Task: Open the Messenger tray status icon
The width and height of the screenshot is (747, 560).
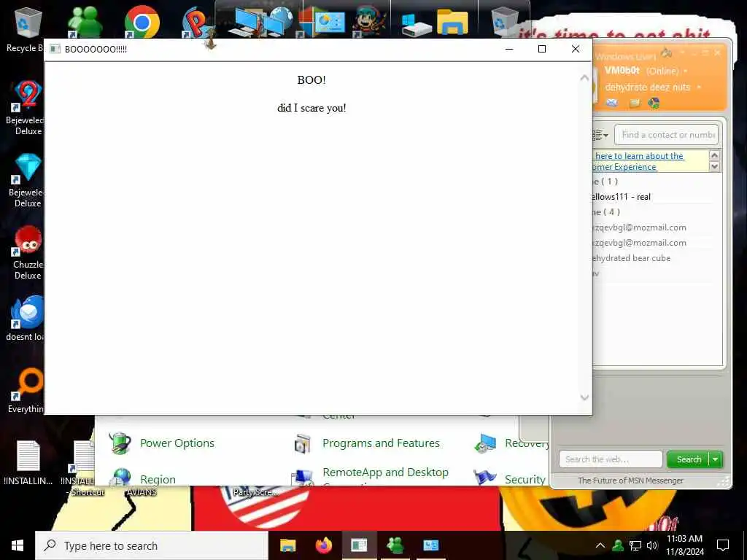Action: pyautogui.click(x=618, y=545)
